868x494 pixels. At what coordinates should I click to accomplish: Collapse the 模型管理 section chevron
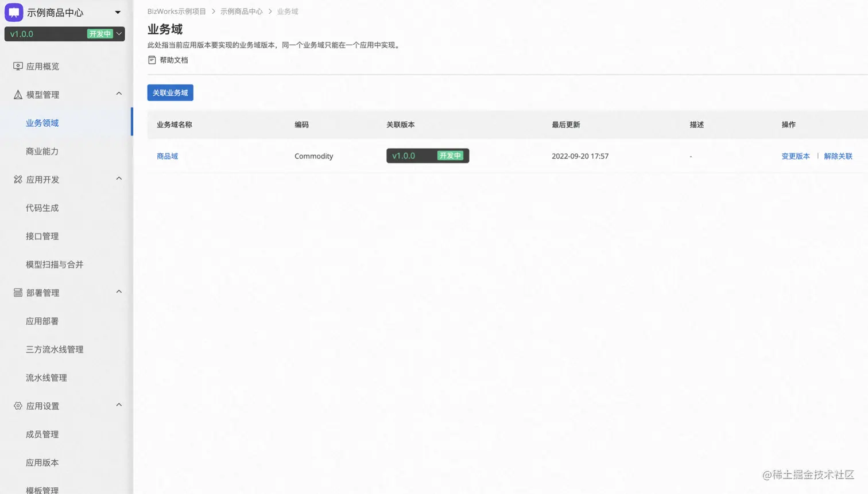[x=119, y=94]
